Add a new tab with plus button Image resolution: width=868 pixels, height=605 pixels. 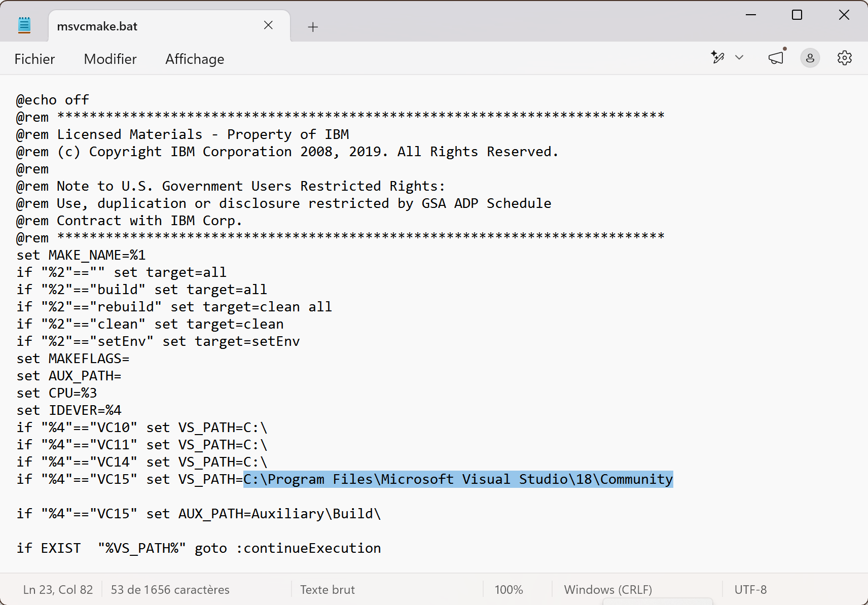click(x=313, y=27)
